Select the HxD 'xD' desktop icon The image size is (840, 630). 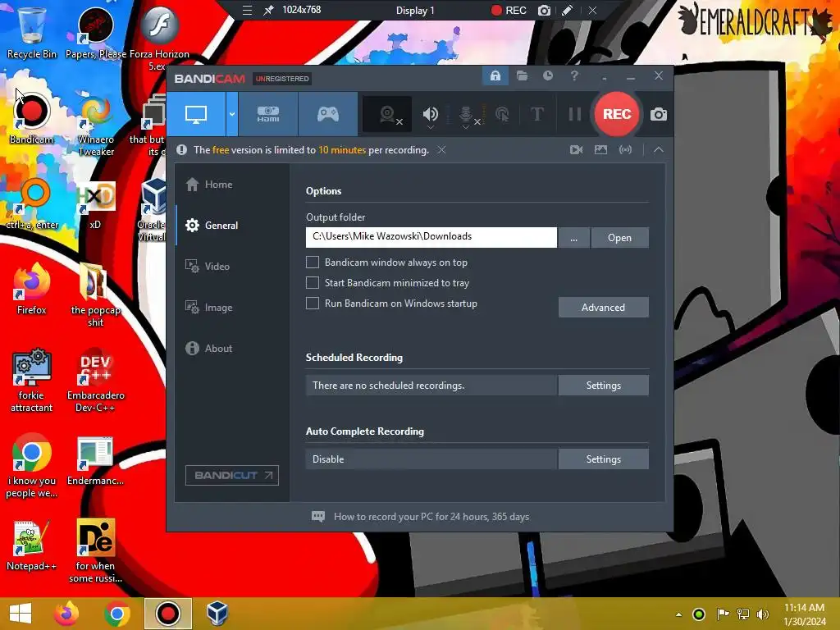point(96,204)
